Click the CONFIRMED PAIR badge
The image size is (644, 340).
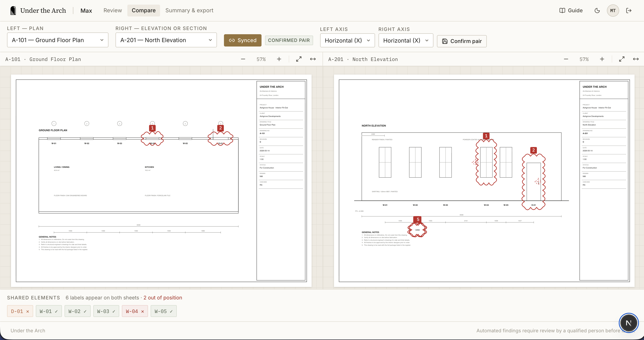pos(289,40)
